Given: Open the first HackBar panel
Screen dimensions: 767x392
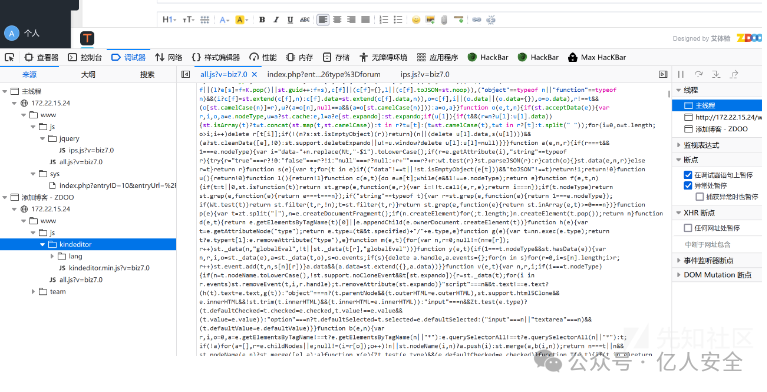Looking at the screenshot, I should [x=488, y=57].
